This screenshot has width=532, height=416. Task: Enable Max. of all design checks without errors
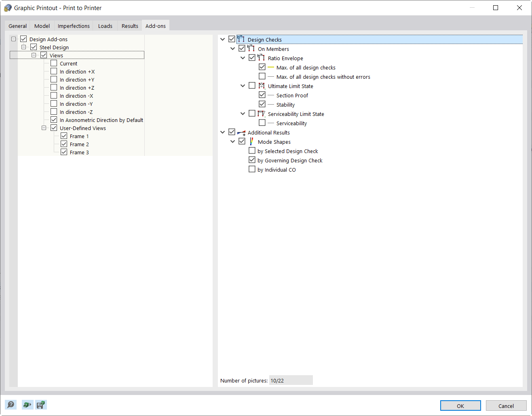point(262,76)
